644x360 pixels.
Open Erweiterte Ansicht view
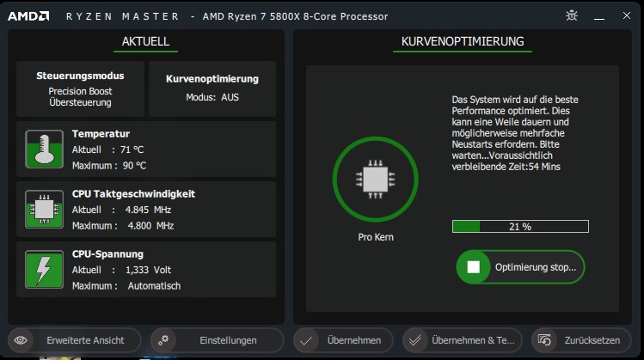74,340
